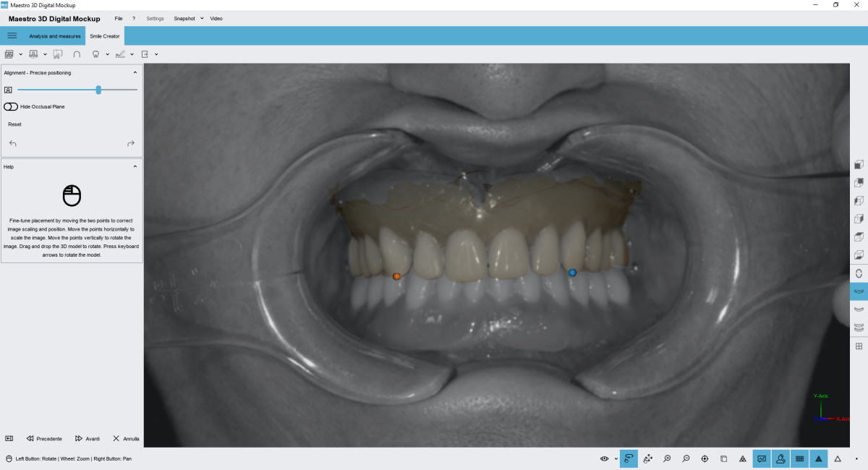Click the image opacity slider handle
Viewport: 868px width, 470px height.
(98, 90)
